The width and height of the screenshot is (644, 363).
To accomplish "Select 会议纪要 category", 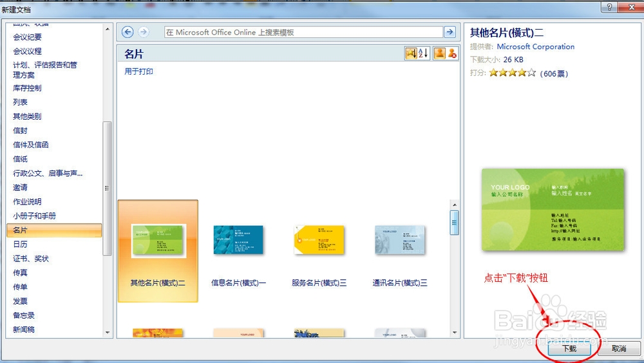I will click(28, 37).
